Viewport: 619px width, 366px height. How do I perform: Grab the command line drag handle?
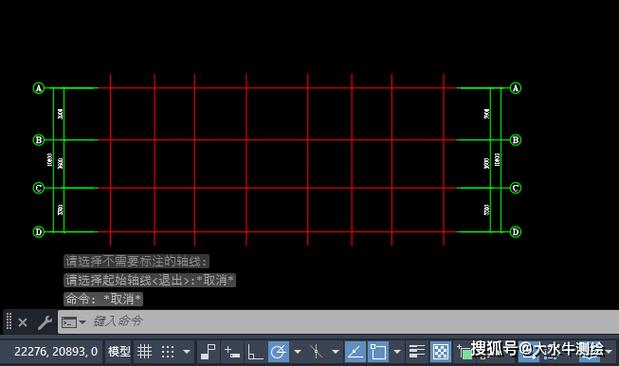[x=9, y=321]
